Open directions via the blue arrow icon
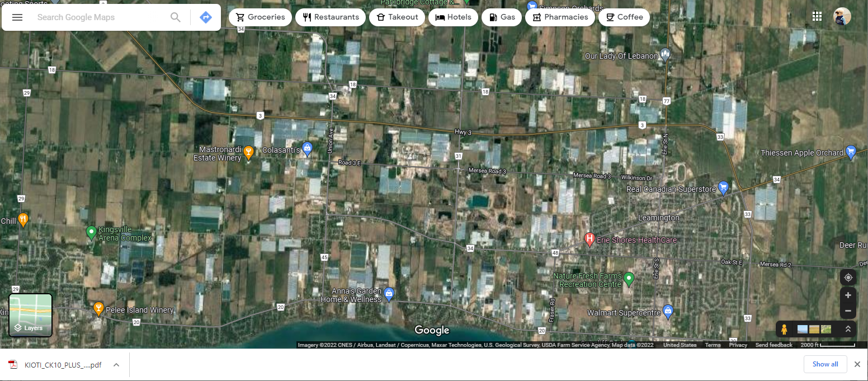The width and height of the screenshot is (868, 381). (206, 17)
